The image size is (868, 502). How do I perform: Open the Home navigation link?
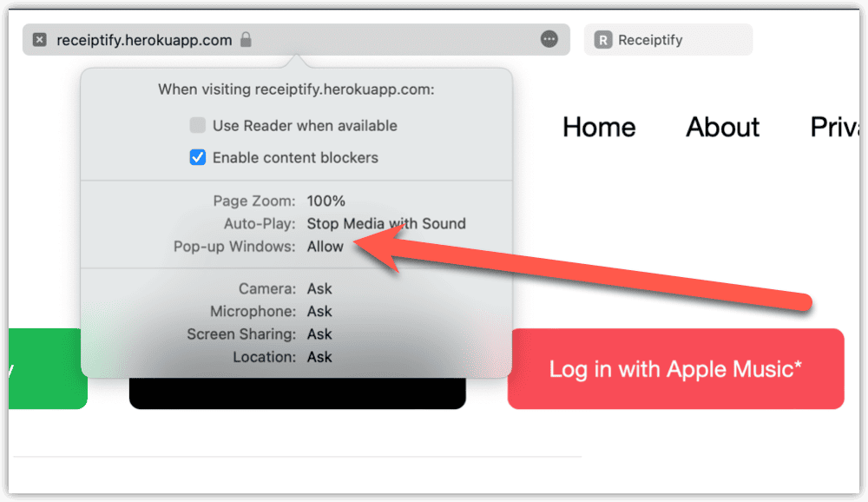(599, 127)
